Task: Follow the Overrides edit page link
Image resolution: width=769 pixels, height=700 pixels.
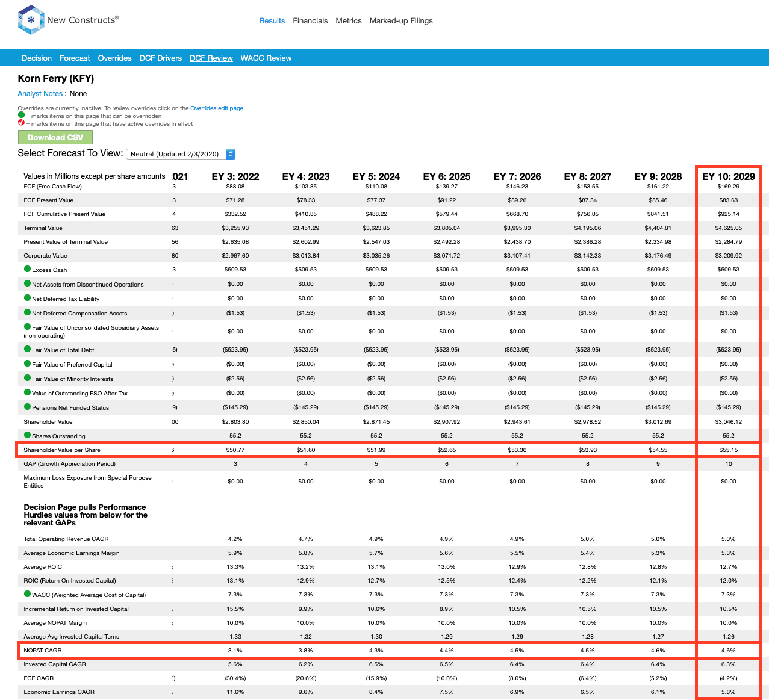Action: coord(217,108)
